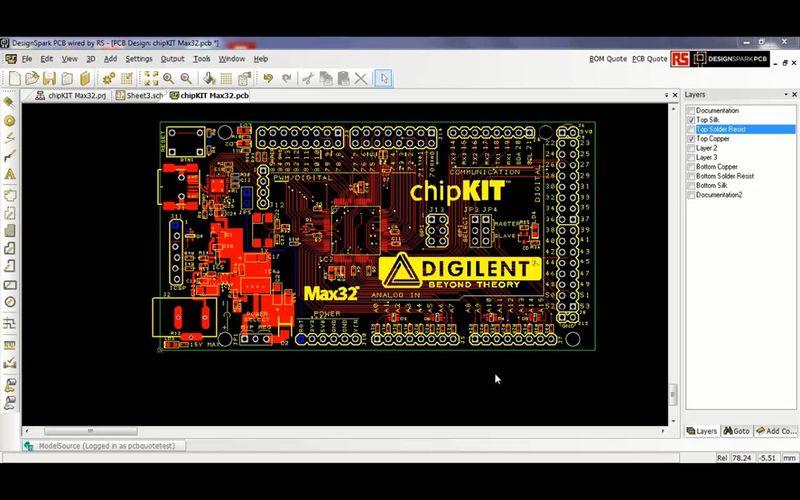Click the Zoom Out magnifier icon
800x500 pixels.
click(x=186, y=79)
